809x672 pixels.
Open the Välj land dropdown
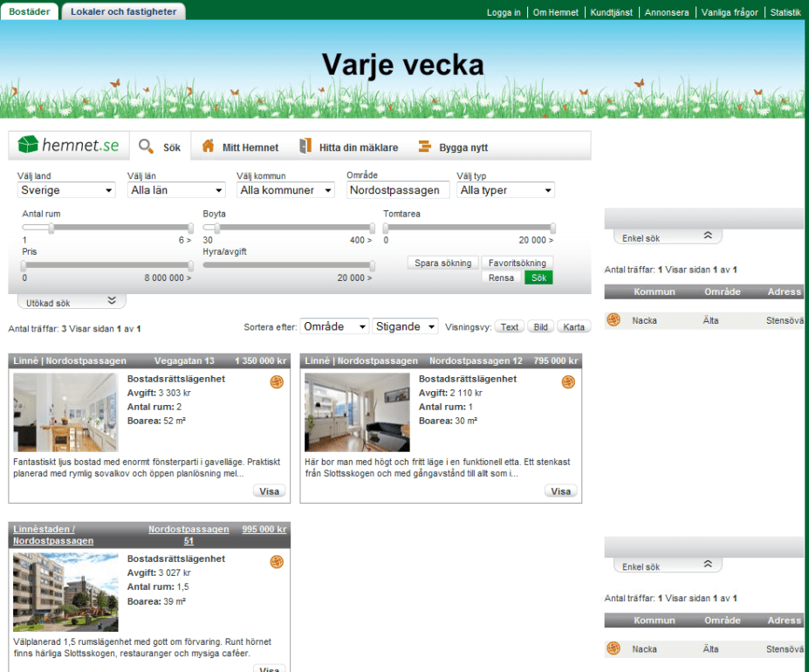66,190
